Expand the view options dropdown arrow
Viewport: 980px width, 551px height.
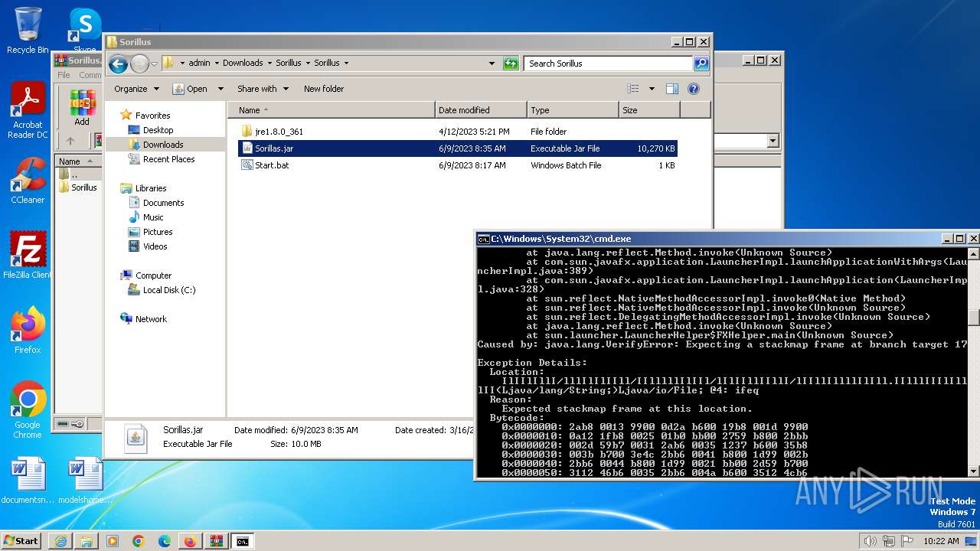pos(652,89)
